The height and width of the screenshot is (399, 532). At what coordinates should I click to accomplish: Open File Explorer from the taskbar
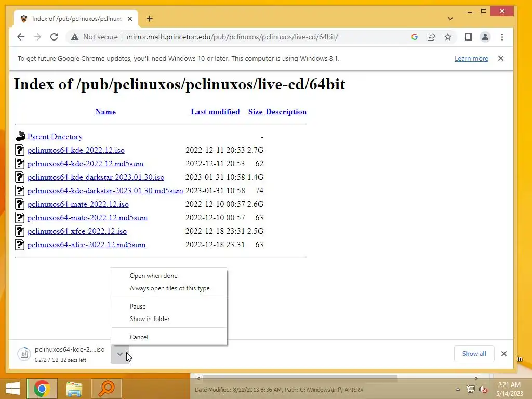point(74,389)
